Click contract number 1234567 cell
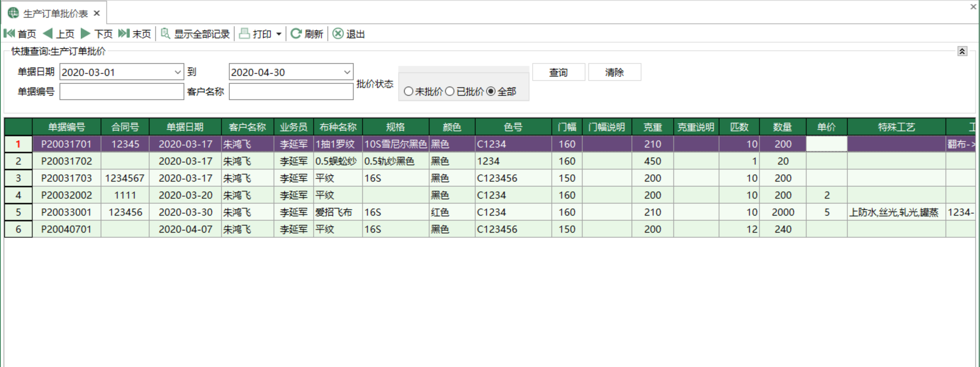 [x=125, y=178]
